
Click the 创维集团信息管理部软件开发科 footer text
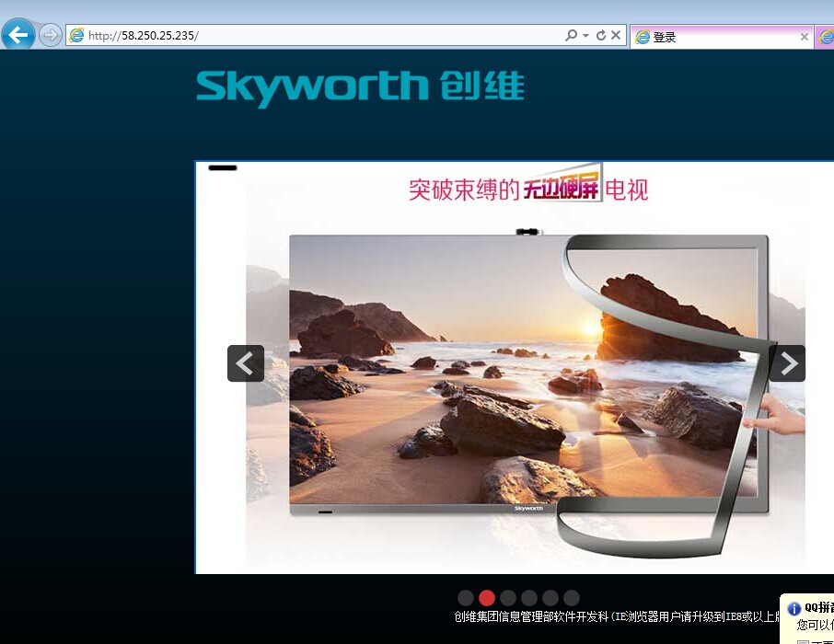(531, 617)
